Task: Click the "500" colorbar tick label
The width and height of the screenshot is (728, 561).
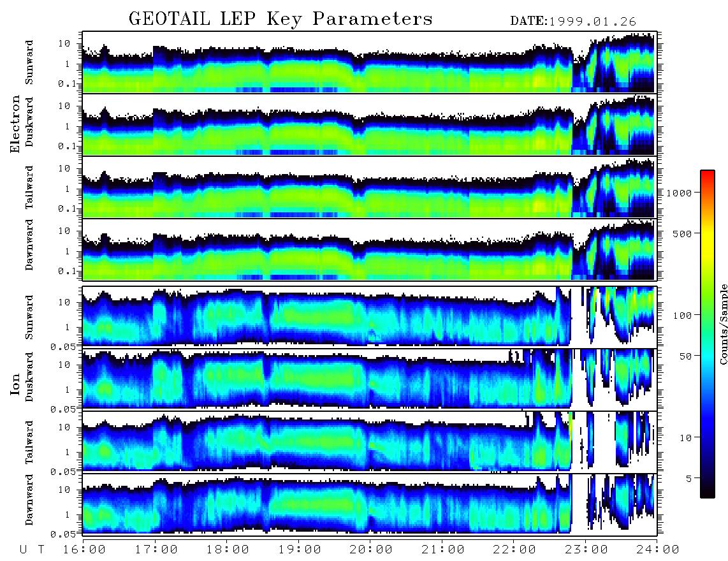Action: [682, 233]
